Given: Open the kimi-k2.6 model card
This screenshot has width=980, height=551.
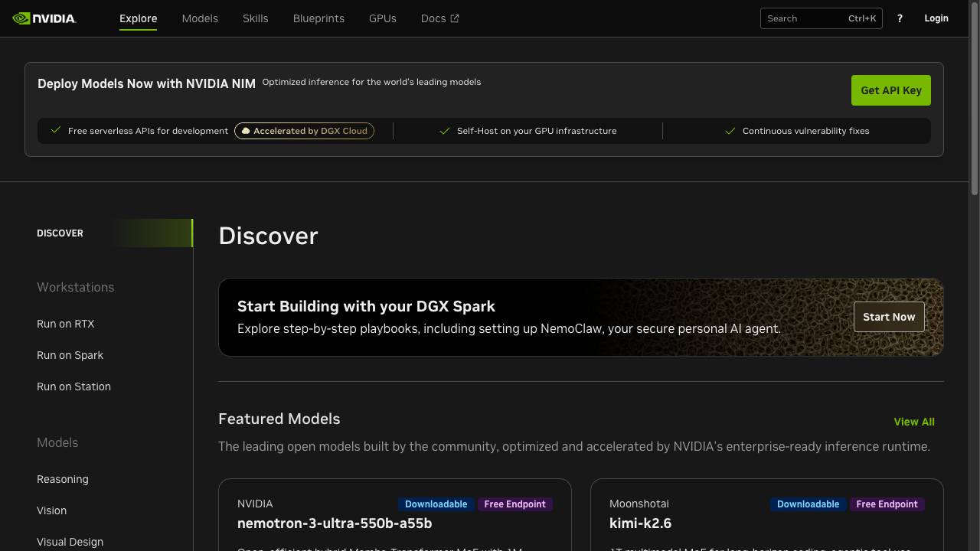Looking at the screenshot, I should coord(767,515).
